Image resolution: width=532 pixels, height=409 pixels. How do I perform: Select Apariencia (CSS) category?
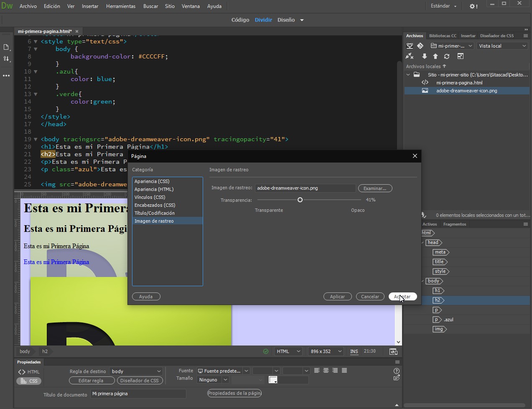(x=167, y=181)
